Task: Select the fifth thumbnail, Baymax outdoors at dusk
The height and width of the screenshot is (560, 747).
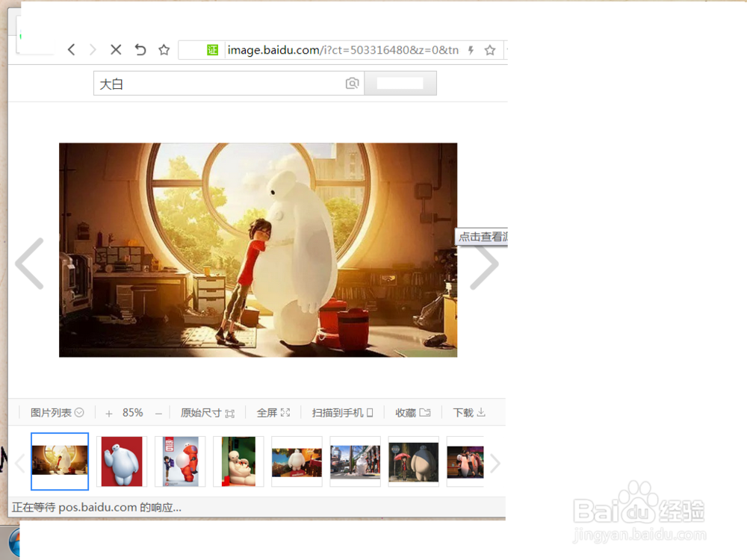Action: point(297,461)
